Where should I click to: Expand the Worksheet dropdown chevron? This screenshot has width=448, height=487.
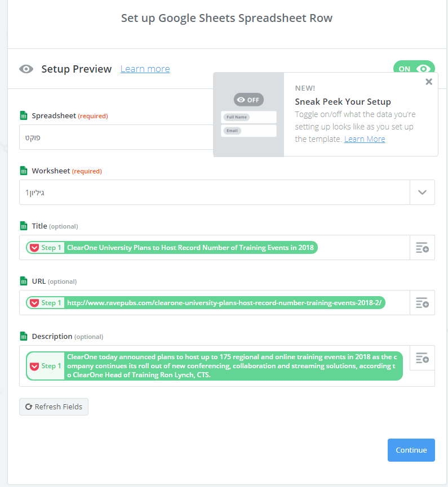pyautogui.click(x=422, y=192)
